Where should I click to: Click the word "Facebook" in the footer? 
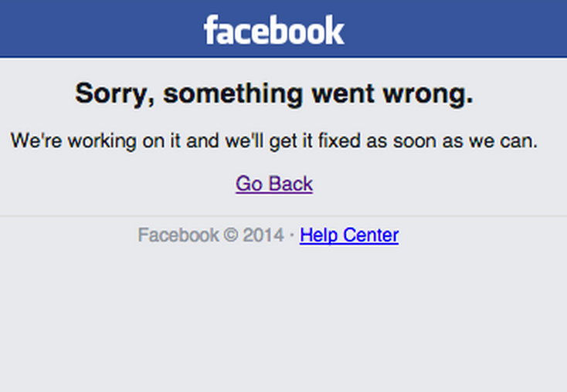178,235
